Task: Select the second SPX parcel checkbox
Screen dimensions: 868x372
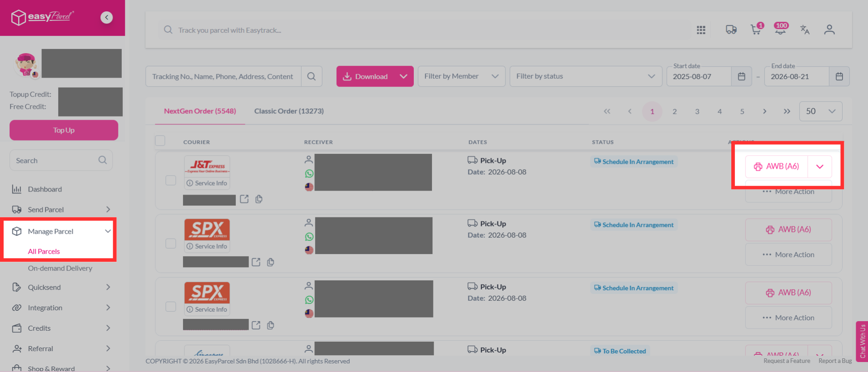Action: 171,306
